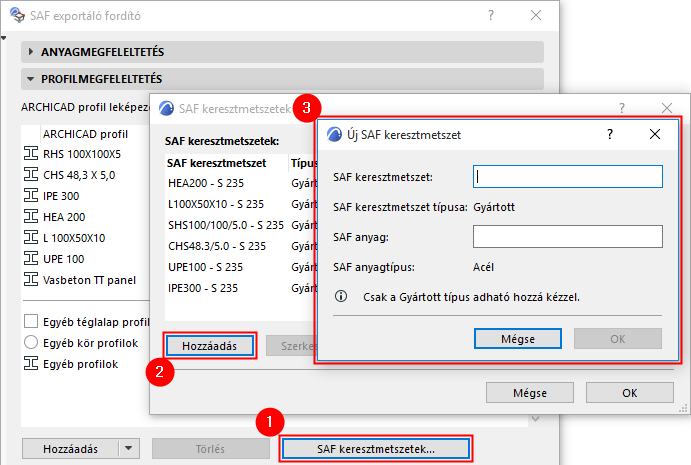The image size is (691, 465).
Task: Click Mégse in the SAF keresztmetszetek dialog
Action: 530,393
